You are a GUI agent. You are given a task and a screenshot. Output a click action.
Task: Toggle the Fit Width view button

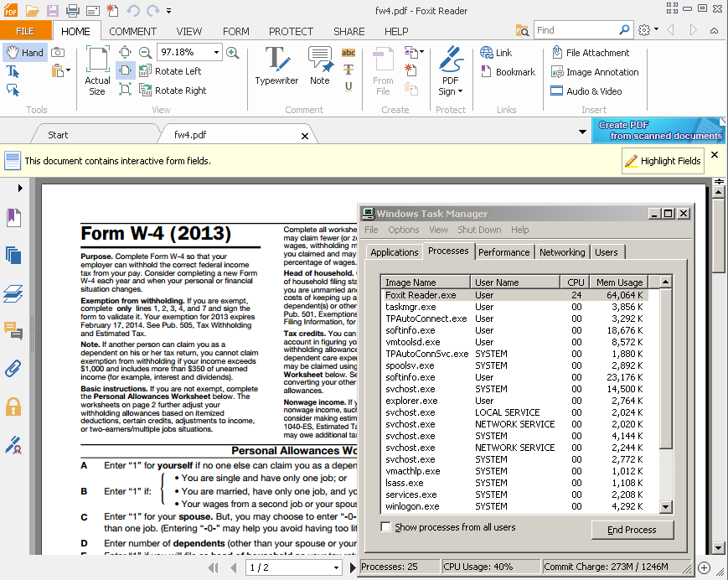126,70
